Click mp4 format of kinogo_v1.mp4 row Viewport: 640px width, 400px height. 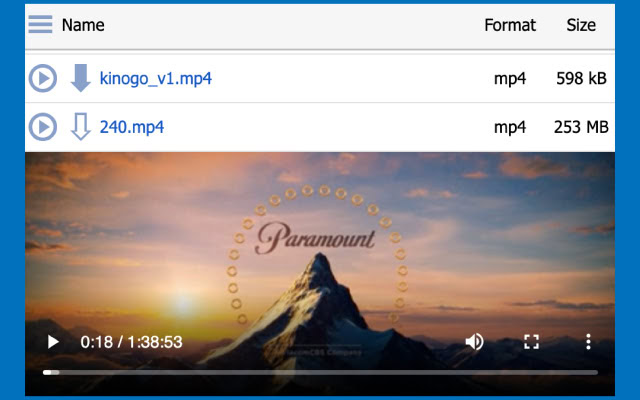(x=510, y=79)
